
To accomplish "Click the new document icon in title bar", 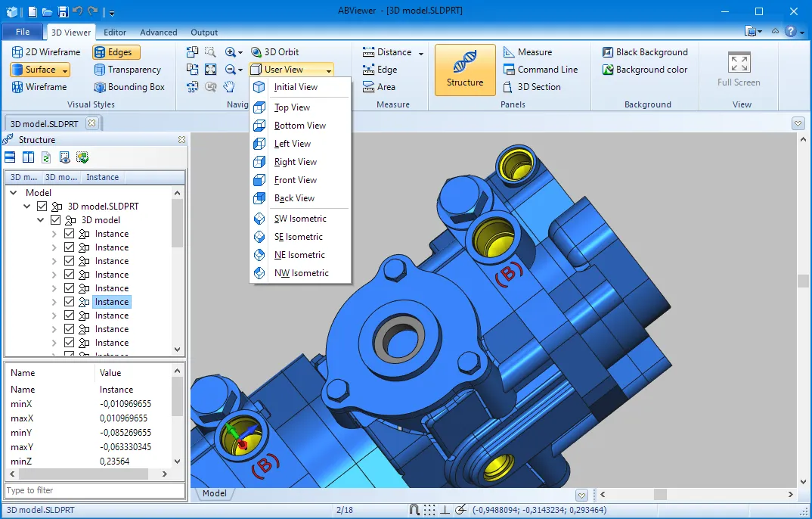I will click(x=33, y=11).
